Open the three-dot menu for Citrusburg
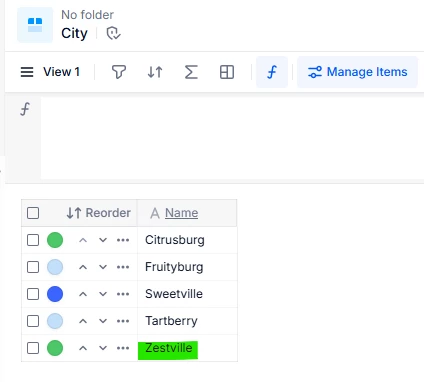424x382 pixels. tap(123, 240)
